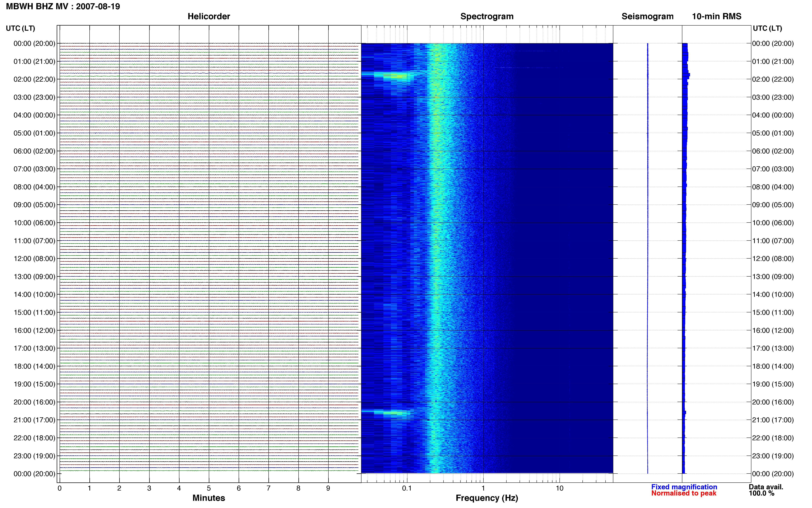The height and width of the screenshot is (508, 812).
Task: Click '23:00 (19:00)' on the Helicorder-side time axis
Action: tap(34, 456)
